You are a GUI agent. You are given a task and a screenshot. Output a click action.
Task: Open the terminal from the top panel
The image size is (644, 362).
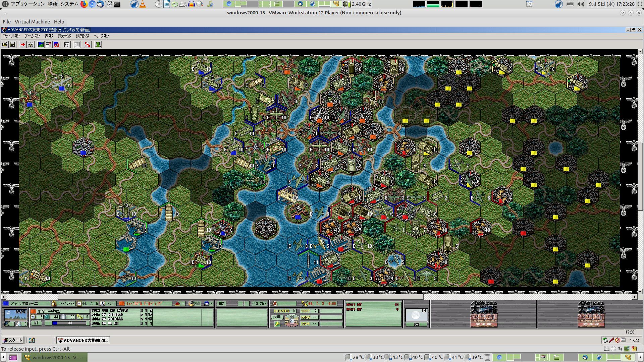pos(117,4)
